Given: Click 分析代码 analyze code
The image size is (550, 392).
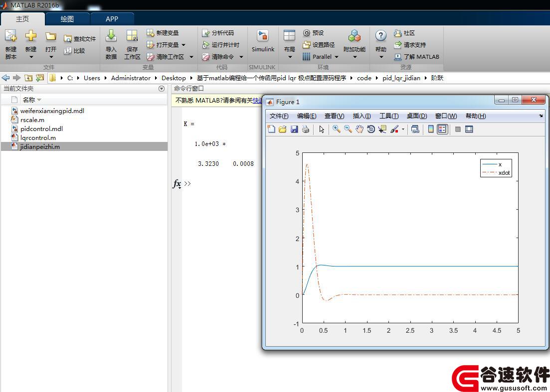Looking at the screenshot, I should [x=218, y=33].
